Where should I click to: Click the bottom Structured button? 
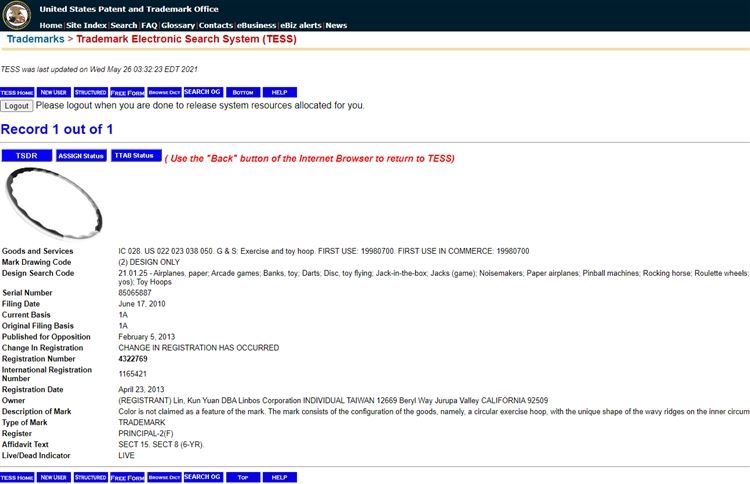[90, 477]
